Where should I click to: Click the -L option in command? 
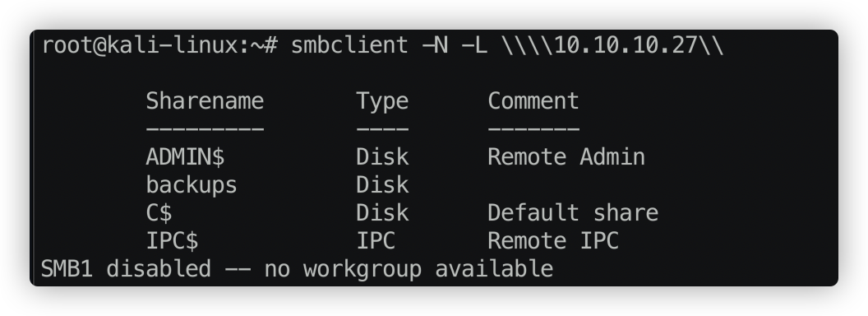[474, 45]
